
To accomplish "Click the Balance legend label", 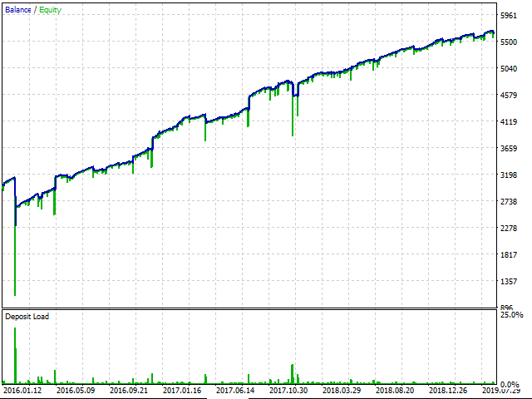I will [18, 10].
